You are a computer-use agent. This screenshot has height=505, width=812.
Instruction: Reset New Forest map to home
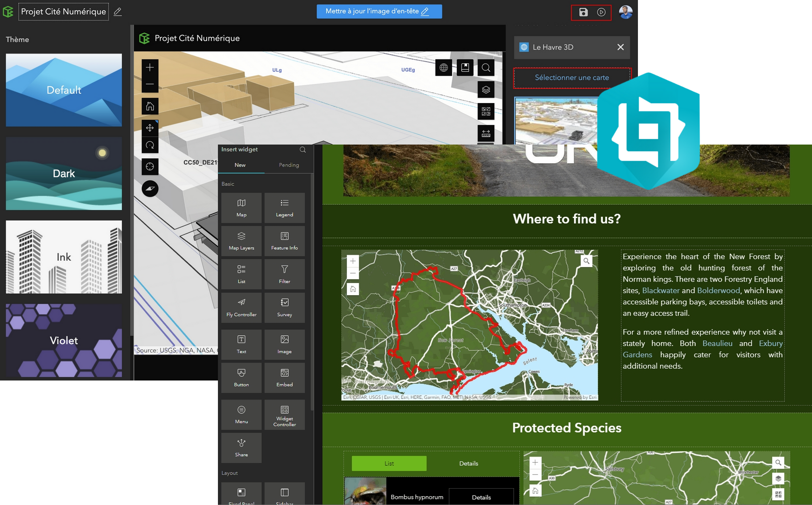pyautogui.click(x=353, y=289)
